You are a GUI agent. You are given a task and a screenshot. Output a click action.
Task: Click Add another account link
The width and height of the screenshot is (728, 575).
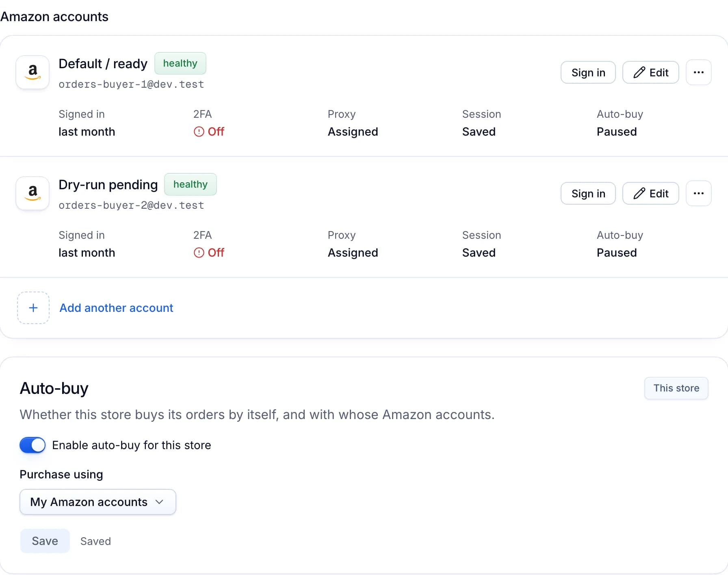coord(116,308)
